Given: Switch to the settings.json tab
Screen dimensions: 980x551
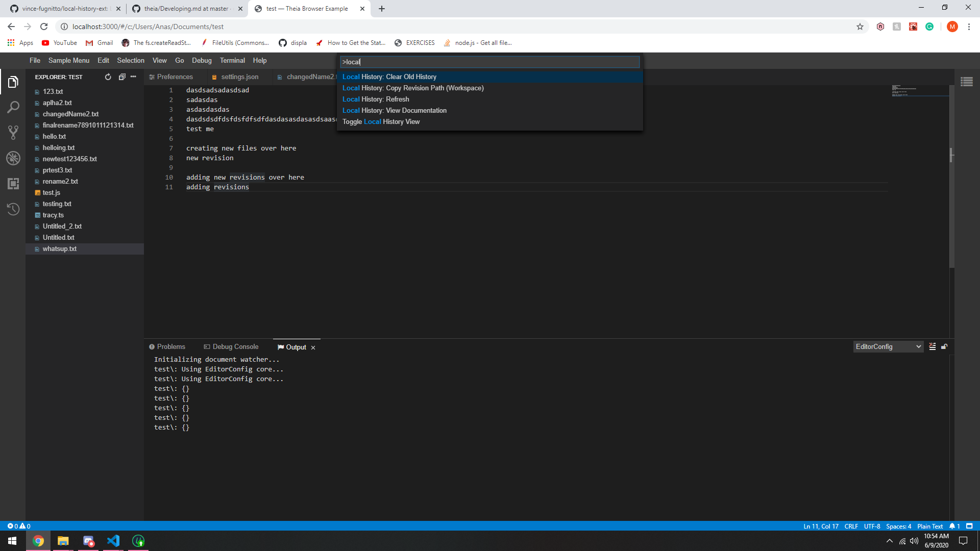Looking at the screenshot, I should click(x=239, y=77).
